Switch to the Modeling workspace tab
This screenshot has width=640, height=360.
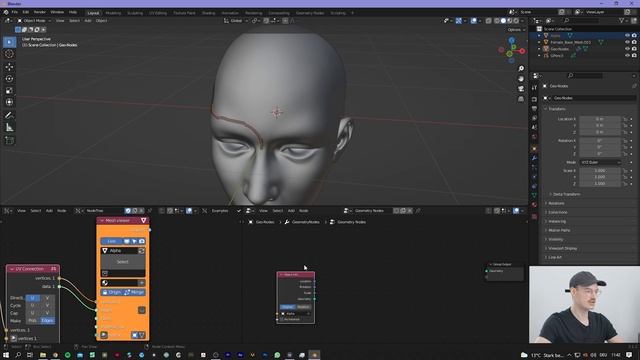tap(113, 13)
